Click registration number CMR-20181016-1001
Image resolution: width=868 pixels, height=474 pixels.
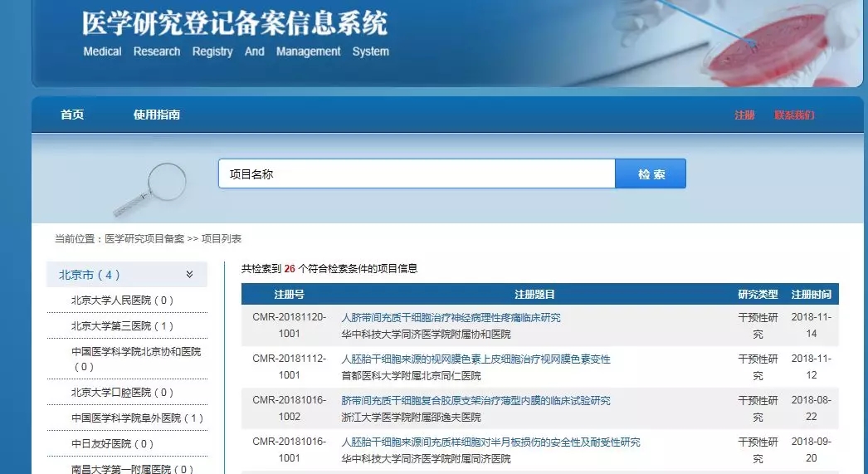289,450
